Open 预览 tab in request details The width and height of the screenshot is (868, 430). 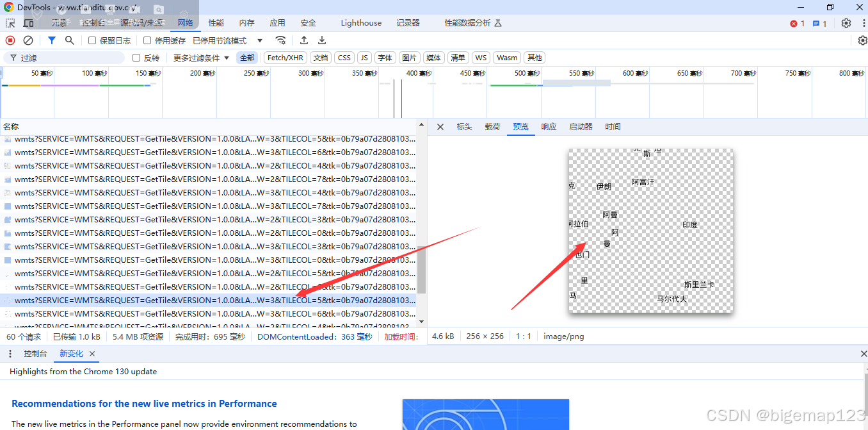(520, 127)
